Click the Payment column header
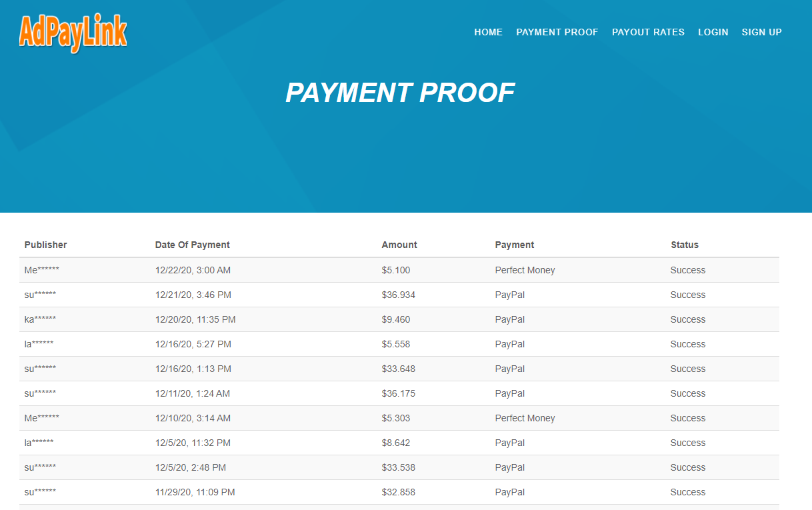 (514, 245)
